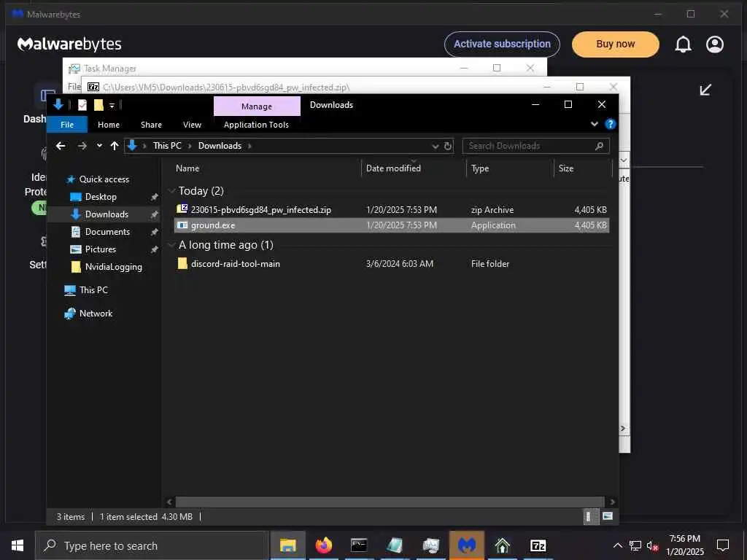747x560 pixels.
Task: Open Downloads in navigation pane
Action: pos(107,214)
